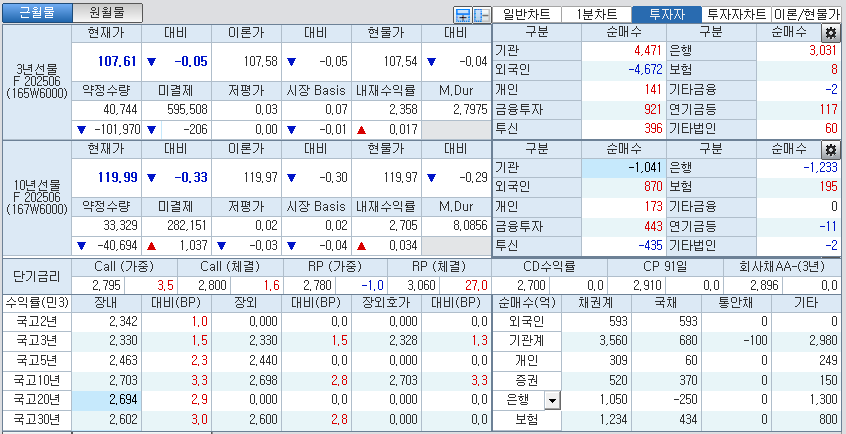
Task: Open the 1분차트 tab
Action: pos(596,15)
